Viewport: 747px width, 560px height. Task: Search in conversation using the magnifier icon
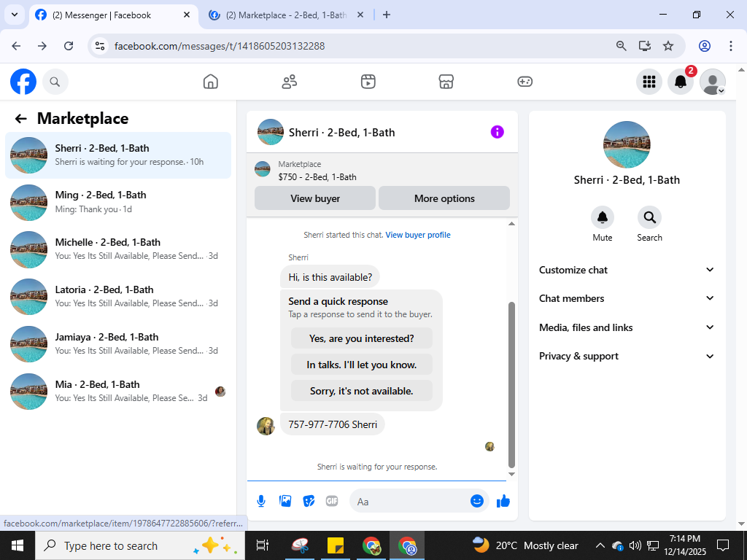click(x=649, y=217)
